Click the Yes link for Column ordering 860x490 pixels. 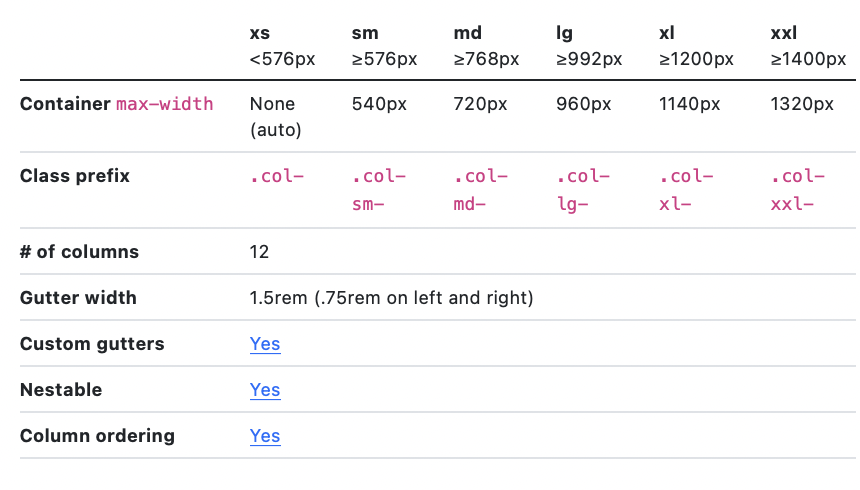tap(265, 436)
